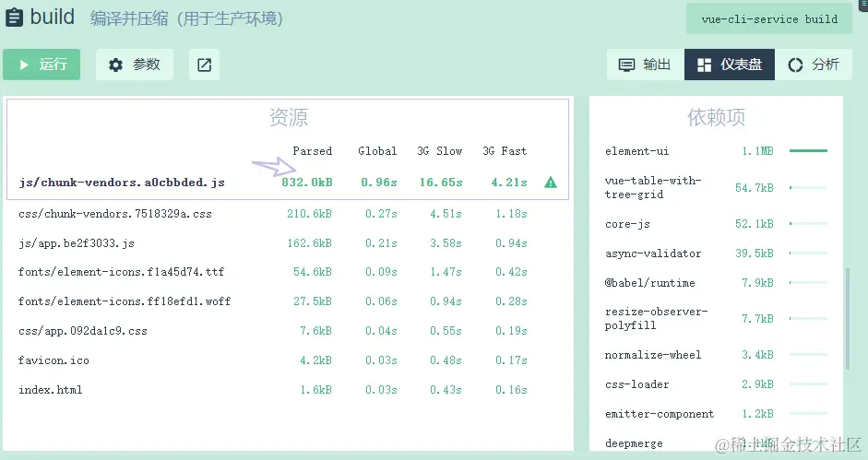Click the 3G Slow column header
Image resolution: width=868 pixels, height=460 pixels.
click(440, 151)
